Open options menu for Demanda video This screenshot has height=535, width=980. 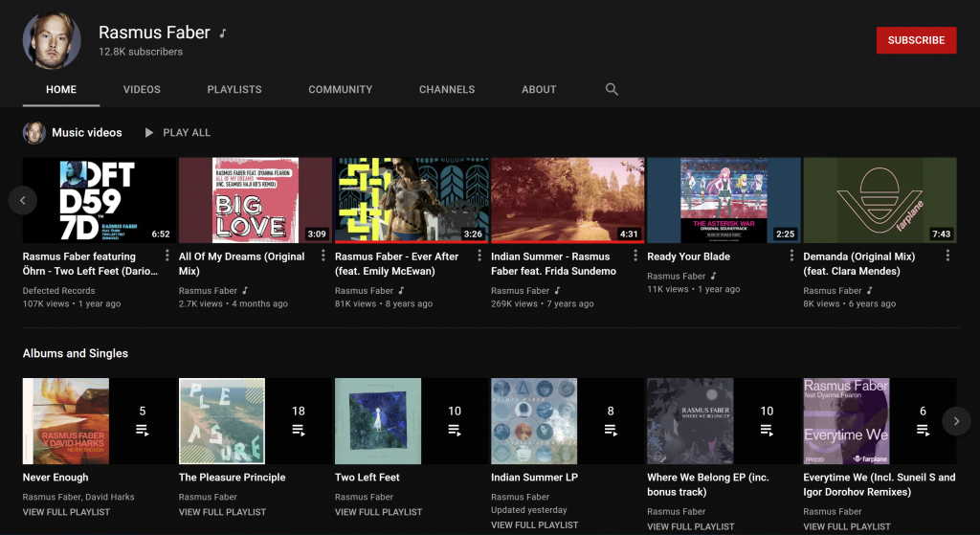947,256
